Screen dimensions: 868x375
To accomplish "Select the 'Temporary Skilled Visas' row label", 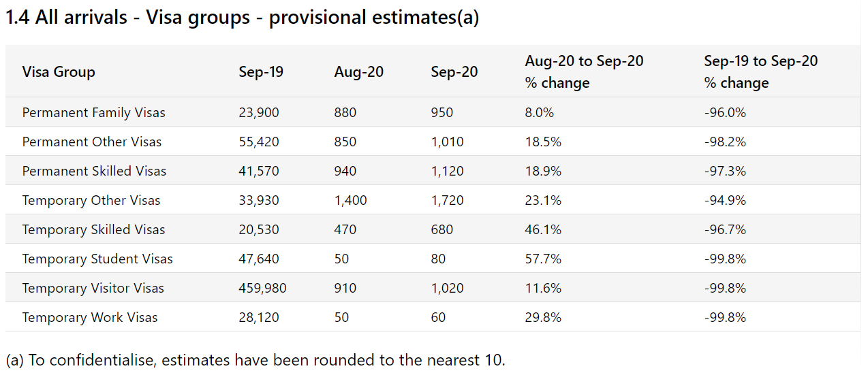I will 93,229.
